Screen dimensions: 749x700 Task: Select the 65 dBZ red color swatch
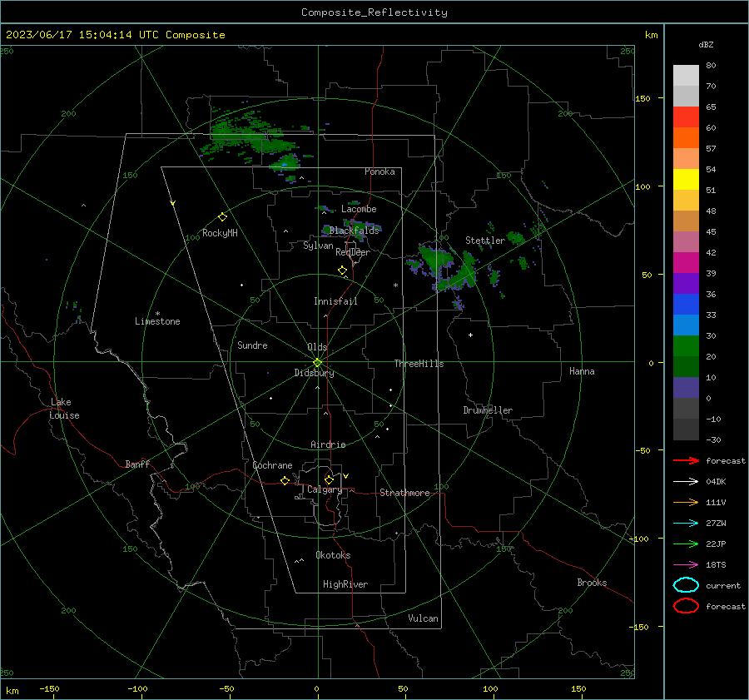(686, 117)
